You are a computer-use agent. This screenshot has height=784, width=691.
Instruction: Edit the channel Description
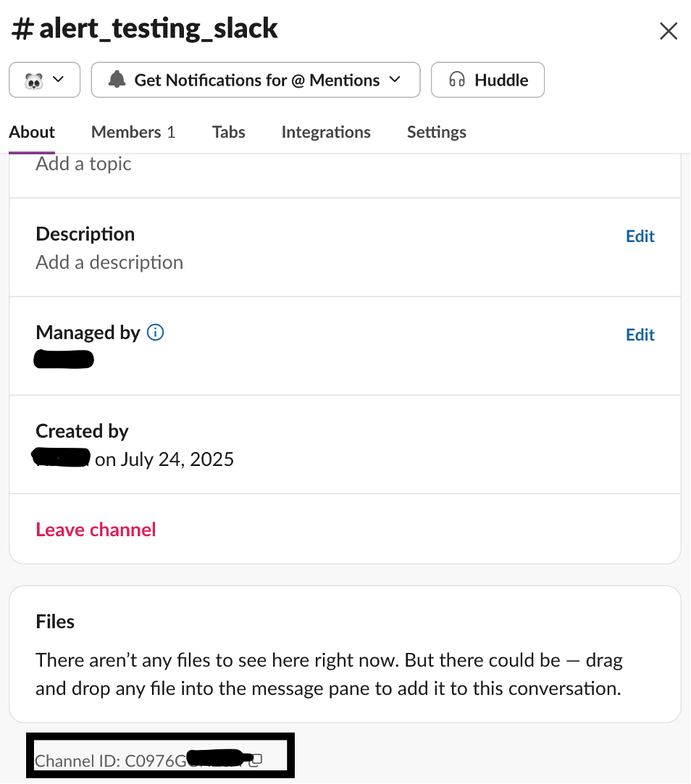640,236
